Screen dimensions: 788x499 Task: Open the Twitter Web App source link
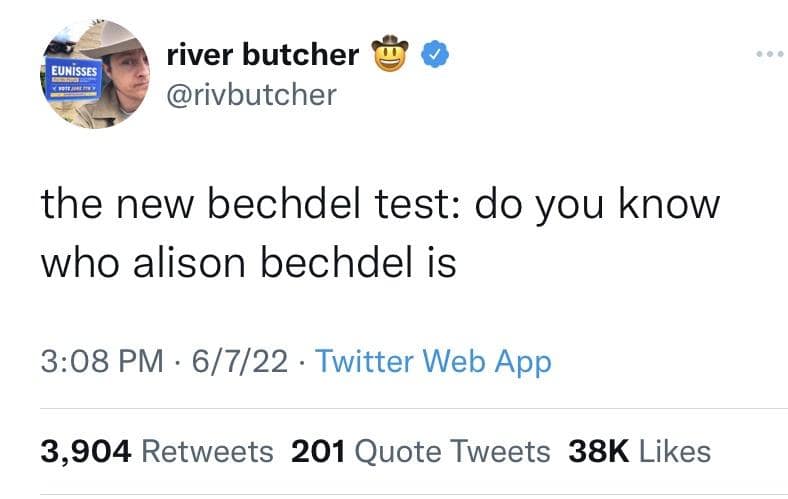[433, 361]
